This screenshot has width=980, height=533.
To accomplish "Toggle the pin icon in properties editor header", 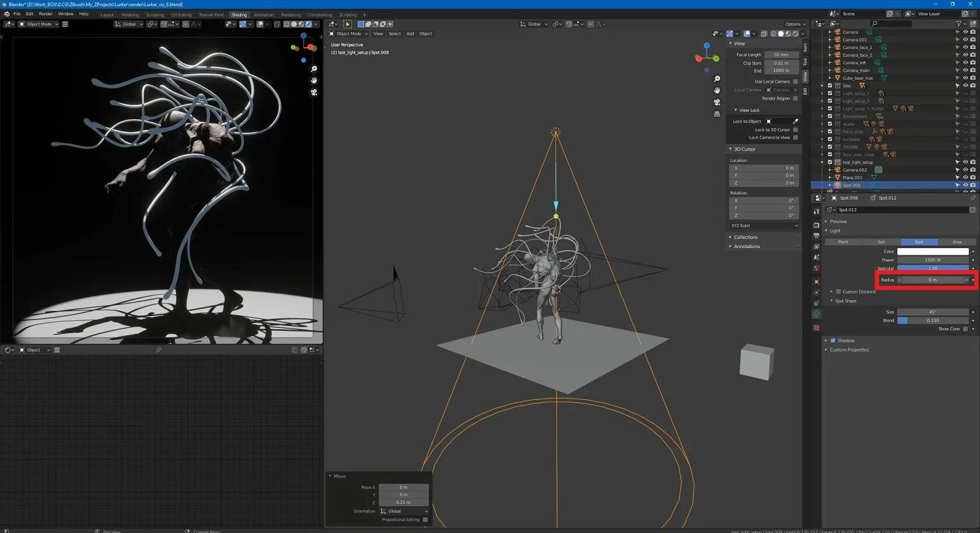I will click(x=972, y=198).
